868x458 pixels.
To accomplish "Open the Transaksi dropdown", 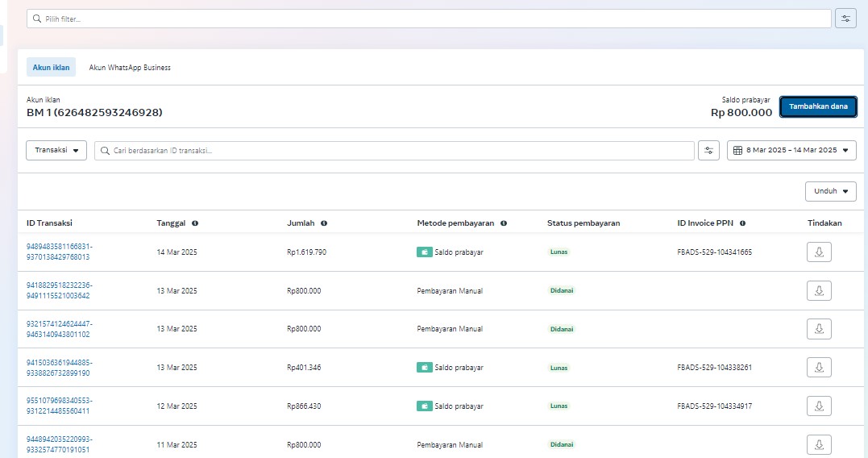I will (56, 151).
